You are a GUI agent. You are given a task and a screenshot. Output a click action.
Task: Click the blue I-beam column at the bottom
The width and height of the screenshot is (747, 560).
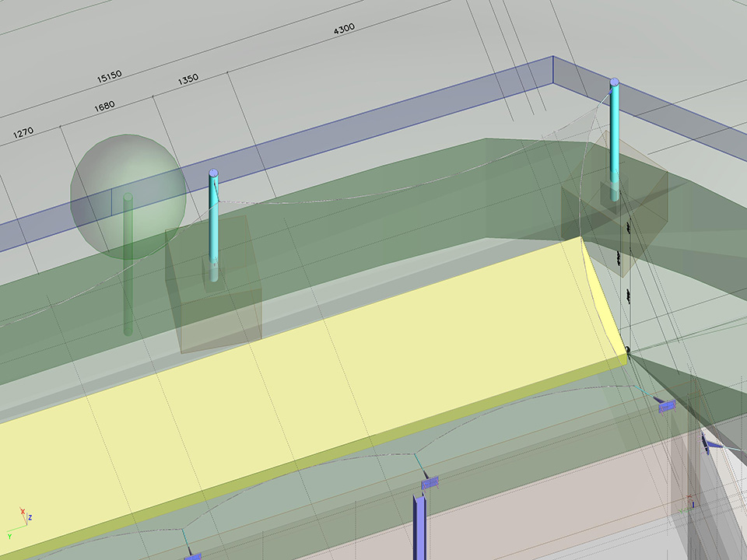coord(419,529)
